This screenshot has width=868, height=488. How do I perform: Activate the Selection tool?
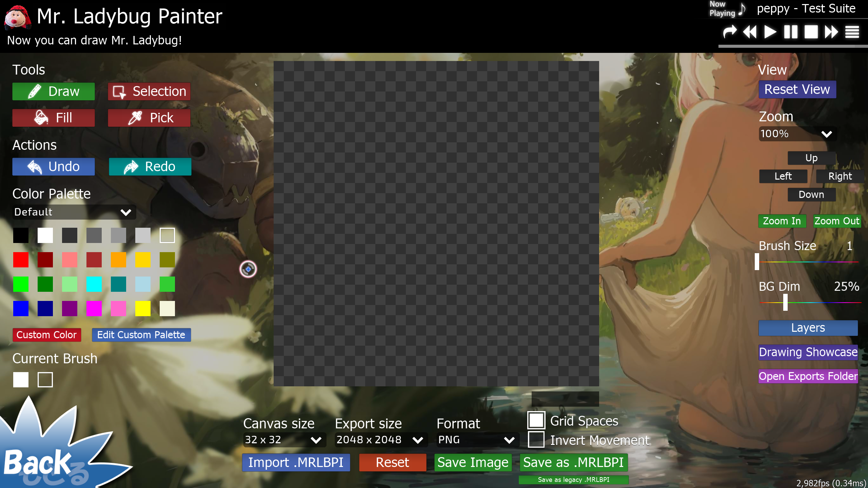click(149, 91)
